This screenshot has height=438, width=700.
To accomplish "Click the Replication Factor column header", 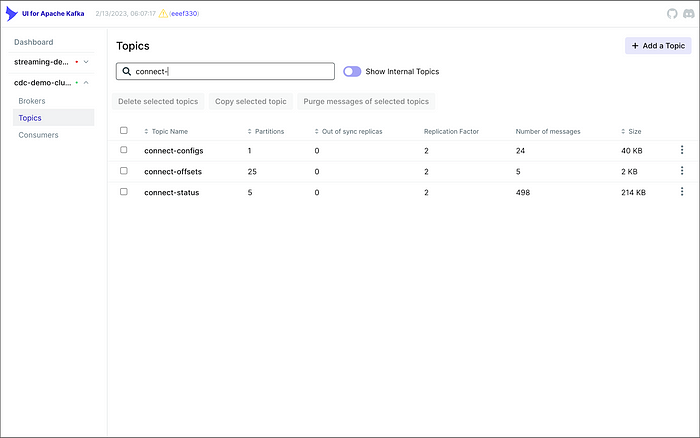I will [451, 131].
